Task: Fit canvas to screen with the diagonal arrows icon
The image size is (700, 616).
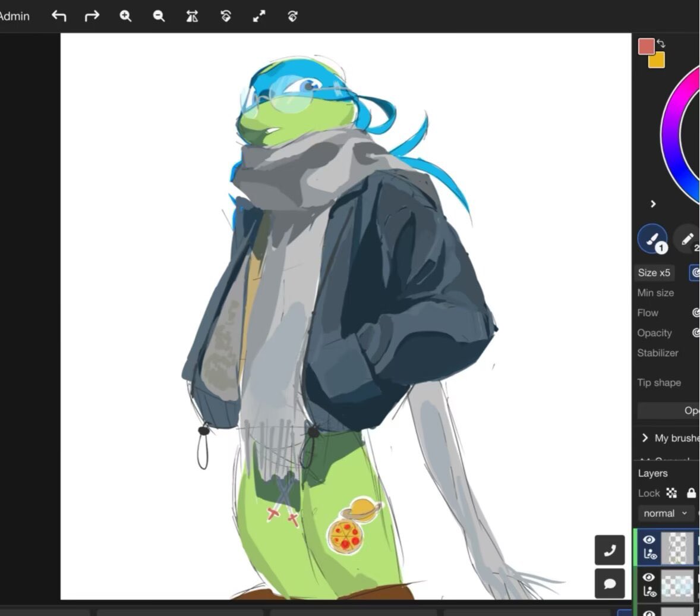Action: [x=259, y=16]
